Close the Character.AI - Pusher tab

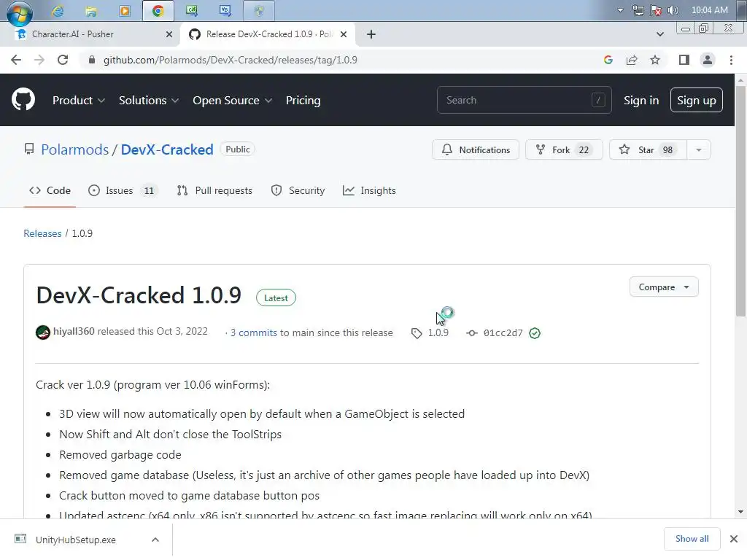click(x=169, y=34)
